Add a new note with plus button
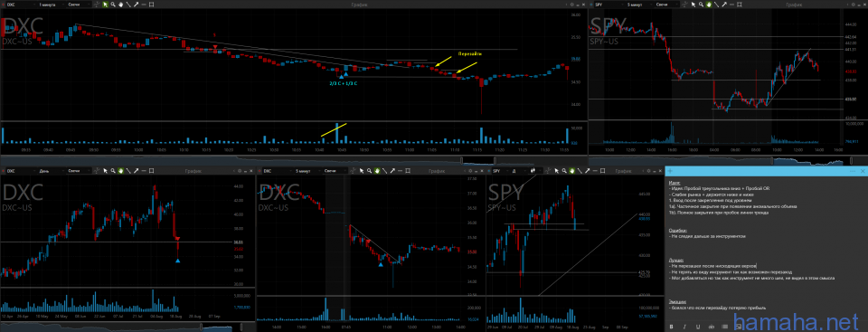The image size is (868, 332). coord(671,171)
